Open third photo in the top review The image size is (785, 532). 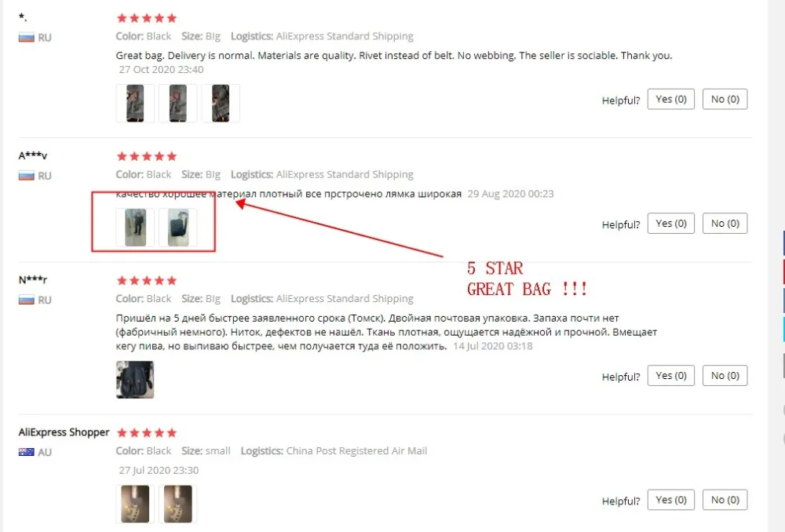click(x=221, y=103)
